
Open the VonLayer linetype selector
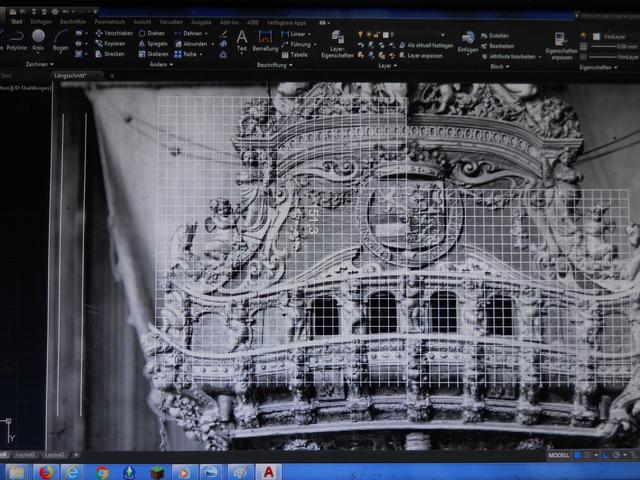[613, 57]
